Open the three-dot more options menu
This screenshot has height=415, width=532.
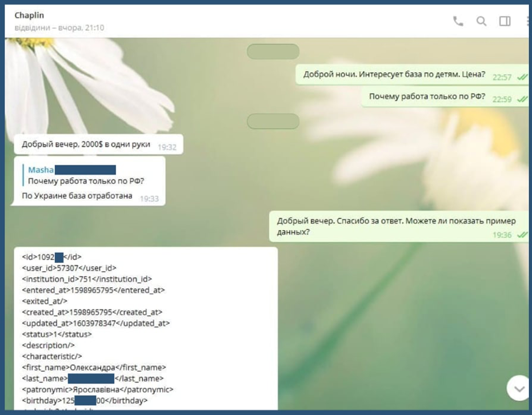tap(527, 21)
